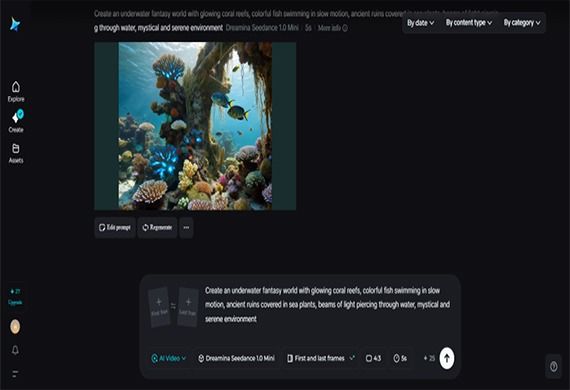Click the generate arrow button
Screen dimensions: 570x390
tap(447, 358)
